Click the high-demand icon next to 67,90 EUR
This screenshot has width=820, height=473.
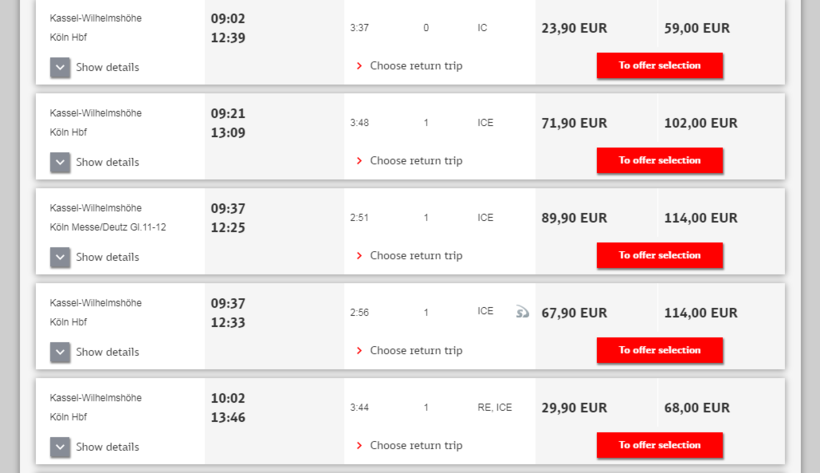(522, 312)
